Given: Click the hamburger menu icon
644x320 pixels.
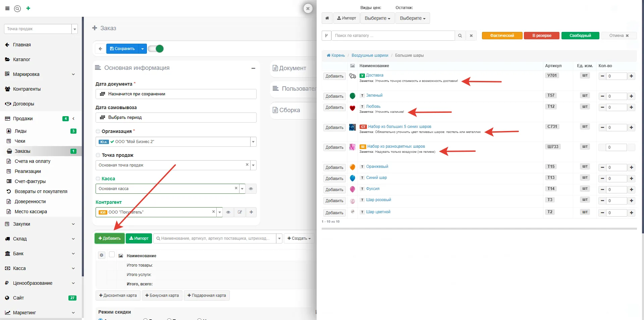Looking at the screenshot, I should (7, 8).
